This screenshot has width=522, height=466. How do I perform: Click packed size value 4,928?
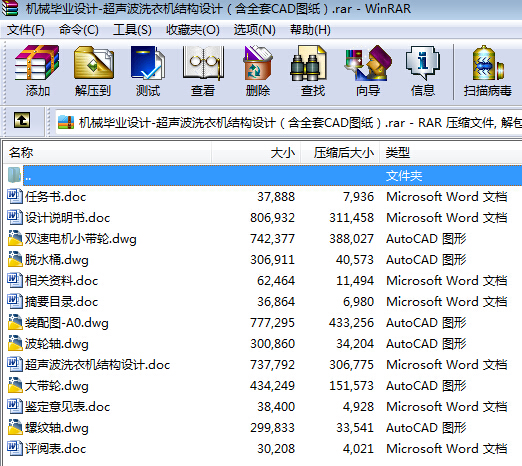358,407
